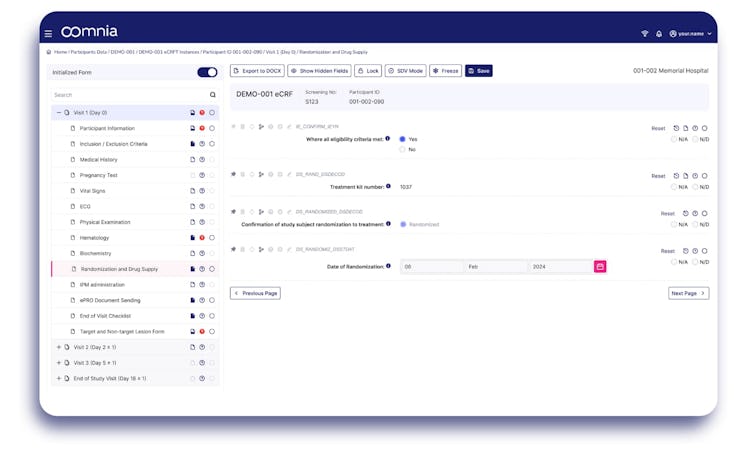Select the Randomized radio option
Image resolution: width=742 pixels, height=450 pixels.
tap(403, 224)
